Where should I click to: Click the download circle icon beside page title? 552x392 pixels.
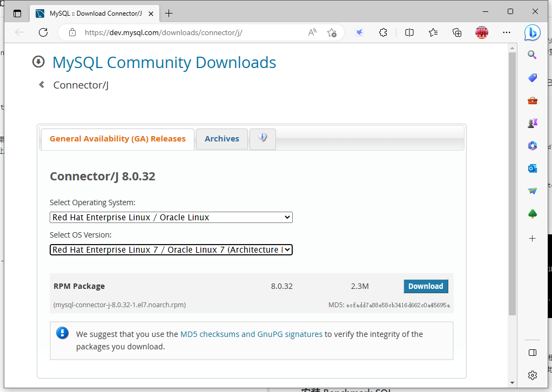tap(38, 62)
